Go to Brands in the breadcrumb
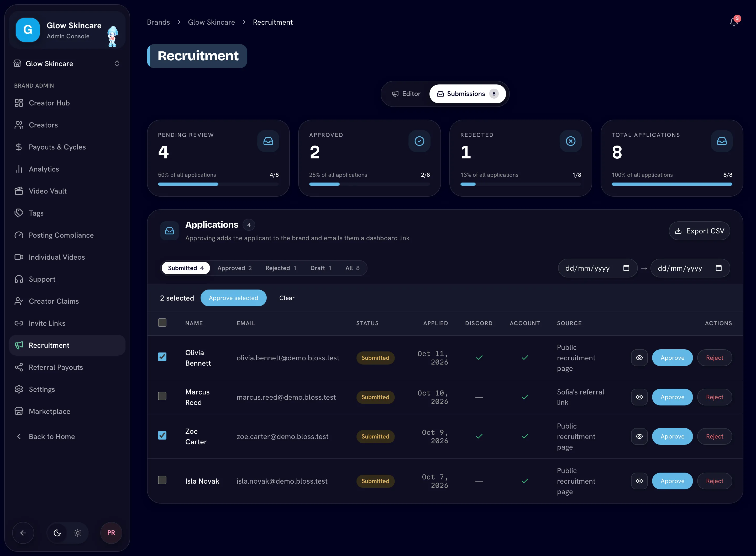 pos(158,22)
